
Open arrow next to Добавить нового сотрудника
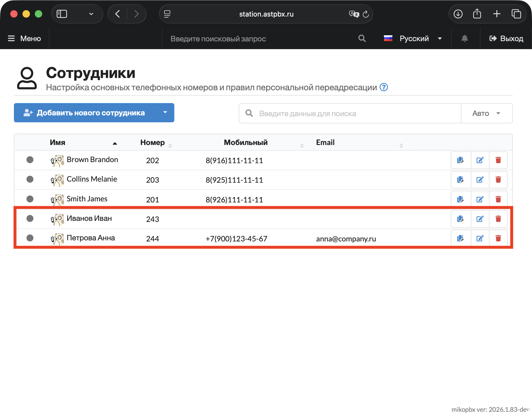click(165, 113)
